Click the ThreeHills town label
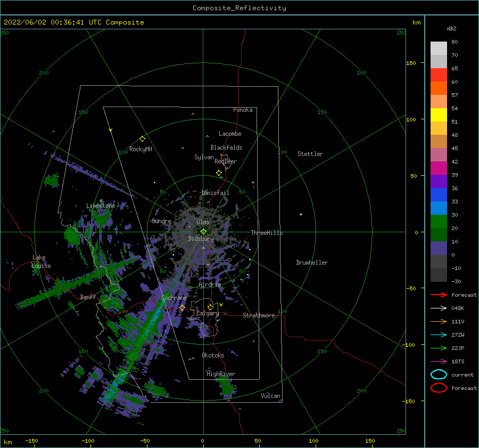The width and height of the screenshot is (479, 448). [x=267, y=233]
